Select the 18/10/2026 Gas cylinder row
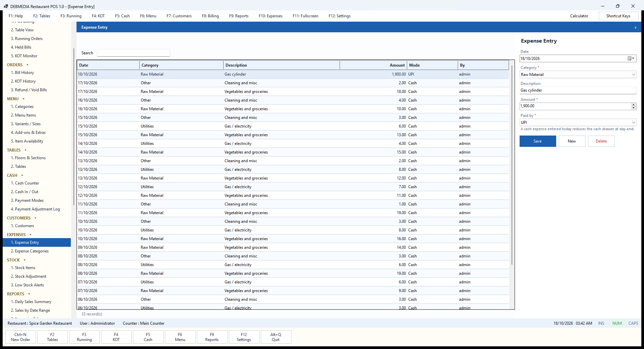The width and height of the screenshot is (644, 349). tap(293, 74)
